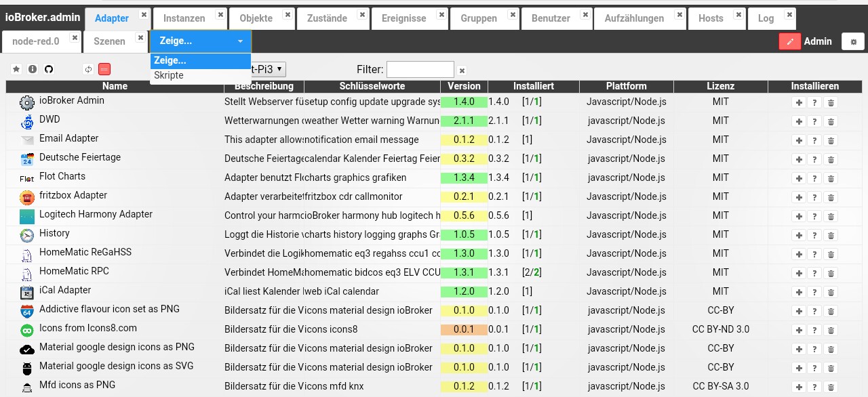Click the Plattform column header
The width and height of the screenshot is (868, 397).
click(x=627, y=86)
